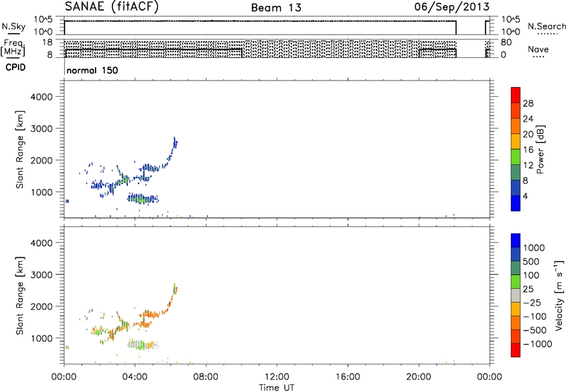Viewport: 566px width, 392px height.
Task: Click the Velocity colorbar segment between 500 and 1000
Action: (516, 254)
